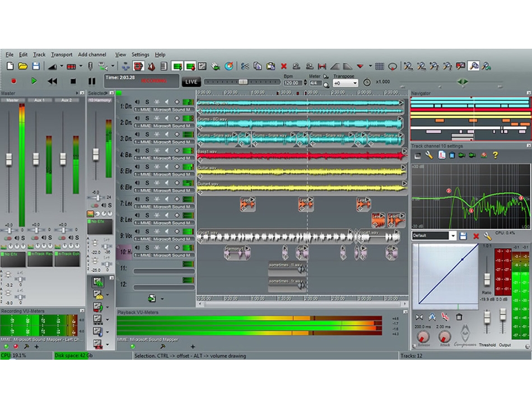The width and height of the screenshot is (532, 409).
Task: Click the red X delete icon in toolbar
Action: point(284,66)
